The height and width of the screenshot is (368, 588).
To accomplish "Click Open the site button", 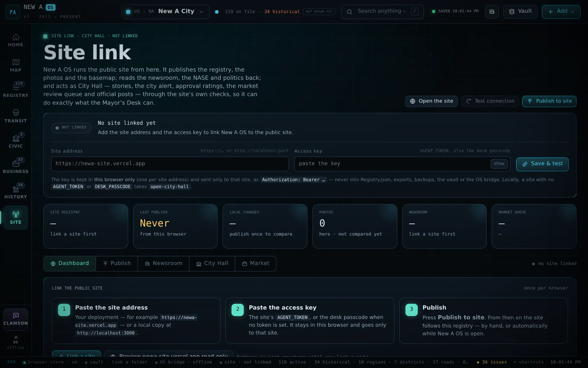I will pyautogui.click(x=431, y=101).
